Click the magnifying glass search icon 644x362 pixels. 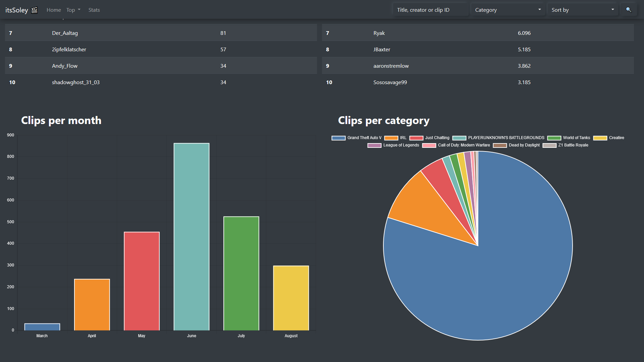[x=629, y=10]
